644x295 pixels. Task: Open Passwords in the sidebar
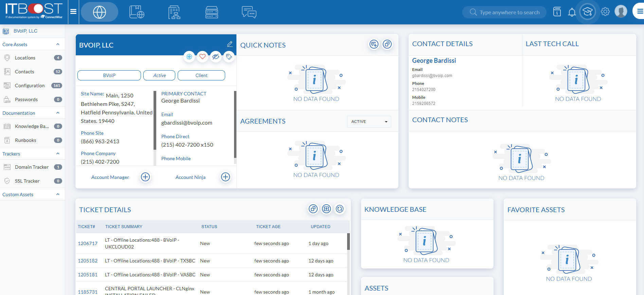(32, 99)
